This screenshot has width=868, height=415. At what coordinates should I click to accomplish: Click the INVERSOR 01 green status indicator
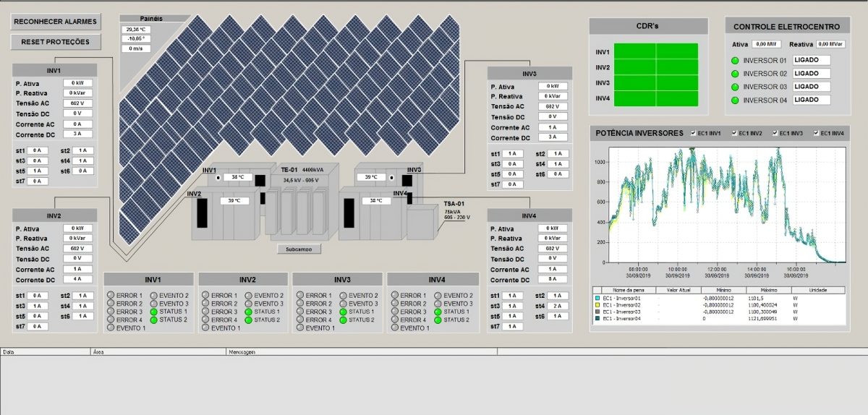click(x=735, y=60)
